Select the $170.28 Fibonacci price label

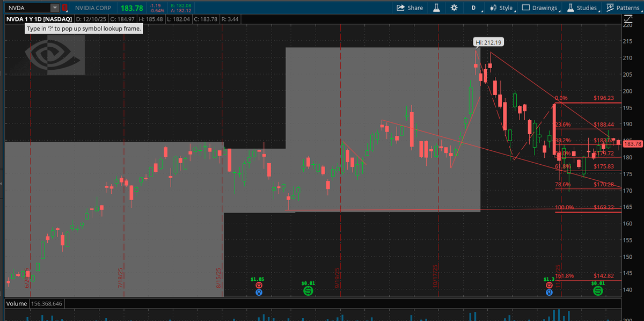pyautogui.click(x=604, y=184)
